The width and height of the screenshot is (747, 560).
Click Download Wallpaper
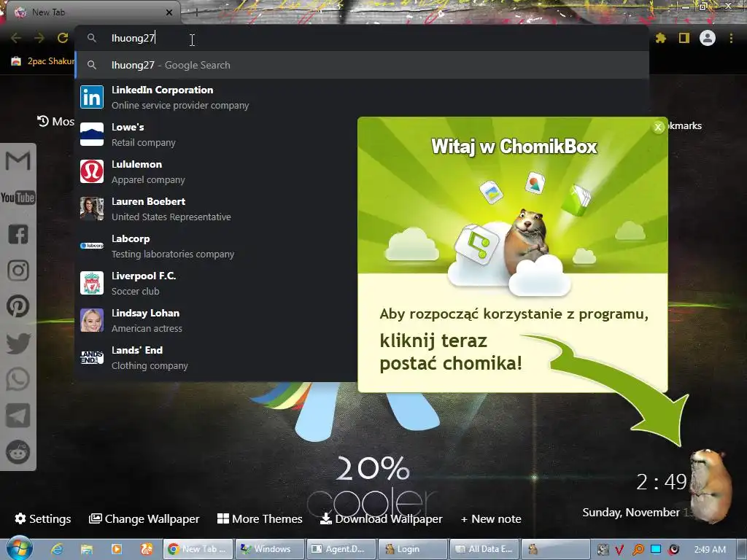[381, 518]
